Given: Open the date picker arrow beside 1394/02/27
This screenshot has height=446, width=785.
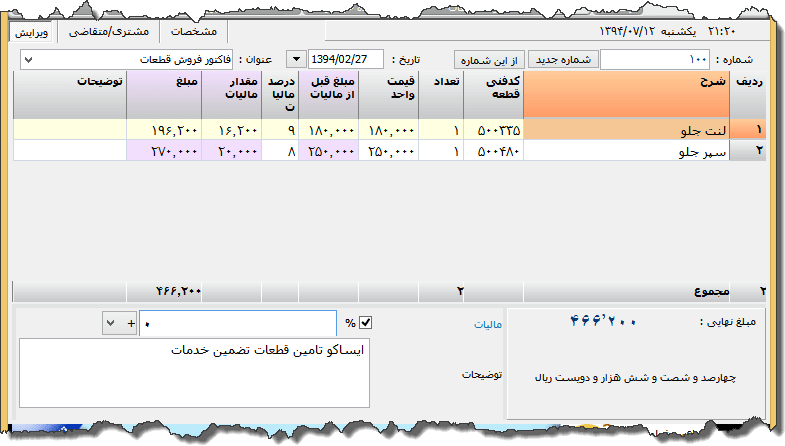Looking at the screenshot, I should click(297, 60).
